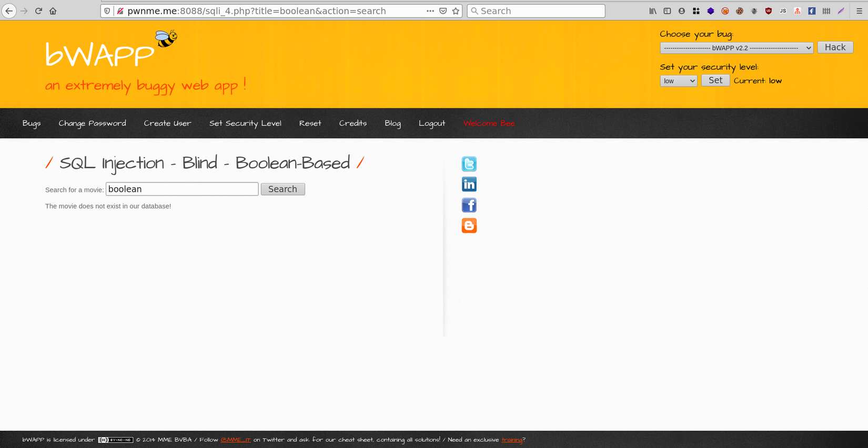Expand the 'Choose your bug' dropdown
This screenshot has height=448, width=868.
(x=736, y=48)
